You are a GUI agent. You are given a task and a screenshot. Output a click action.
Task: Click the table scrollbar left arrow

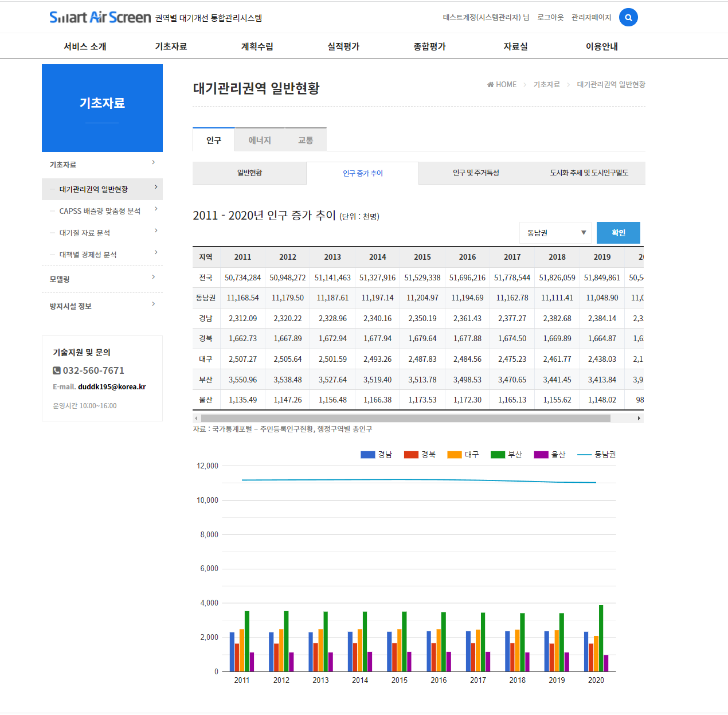coord(197,419)
